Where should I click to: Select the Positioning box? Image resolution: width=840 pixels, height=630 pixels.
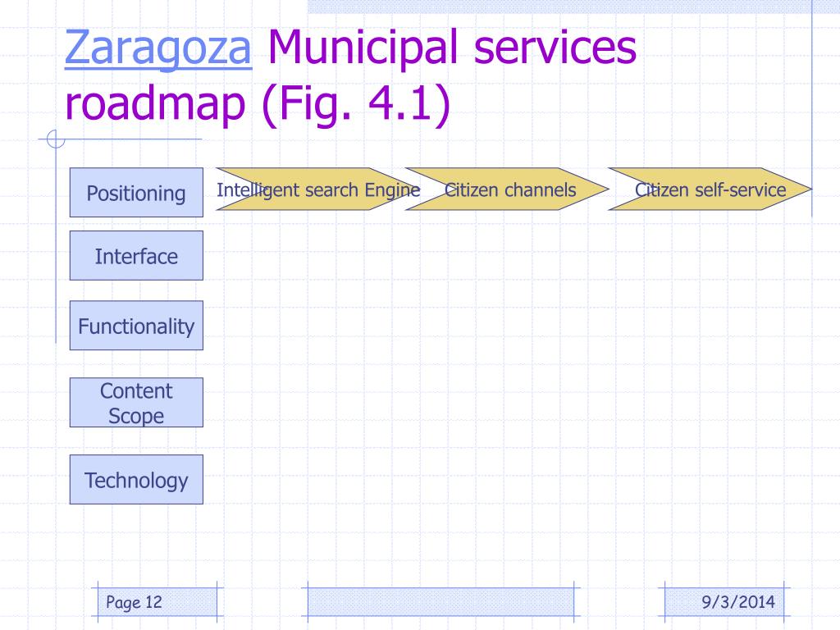click(137, 192)
